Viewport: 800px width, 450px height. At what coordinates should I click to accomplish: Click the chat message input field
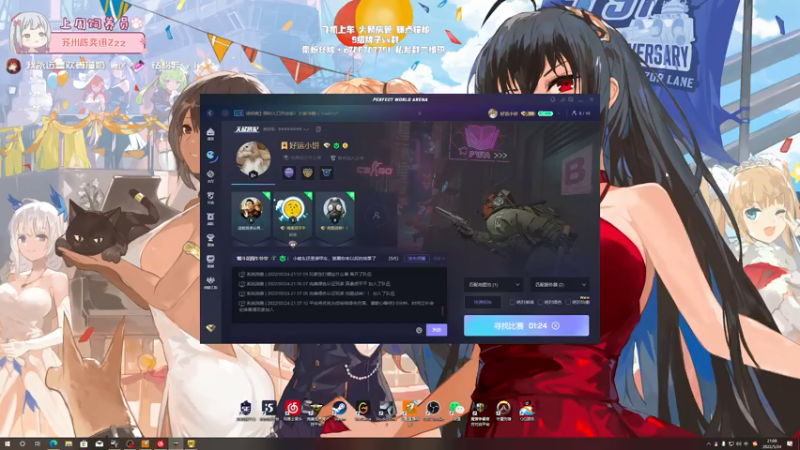coord(323,330)
